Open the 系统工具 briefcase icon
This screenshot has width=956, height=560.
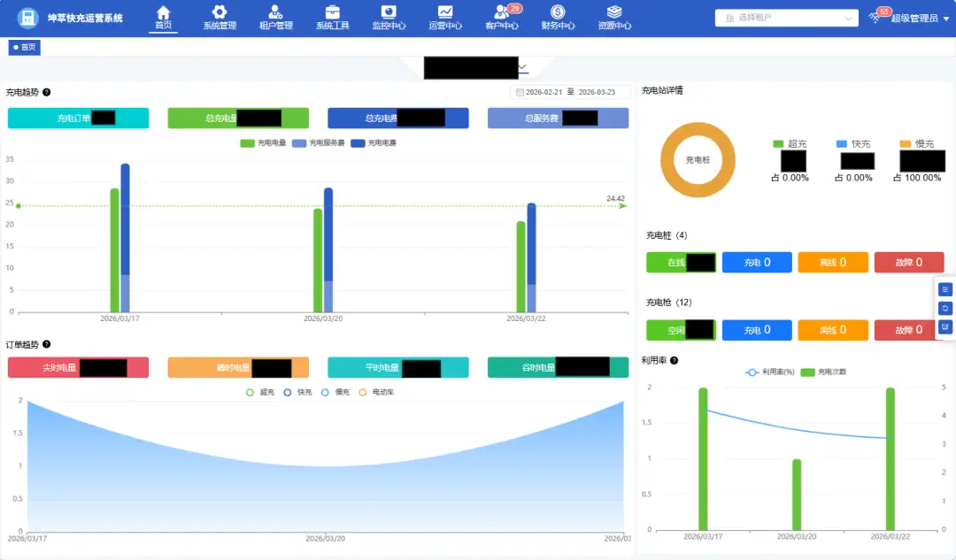[333, 12]
